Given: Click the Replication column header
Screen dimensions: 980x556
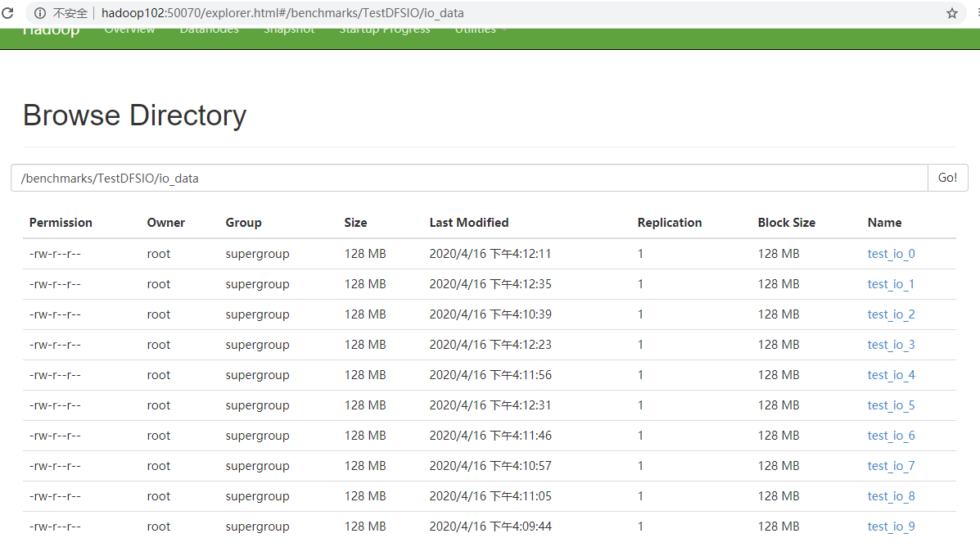Looking at the screenshot, I should click(x=670, y=223).
